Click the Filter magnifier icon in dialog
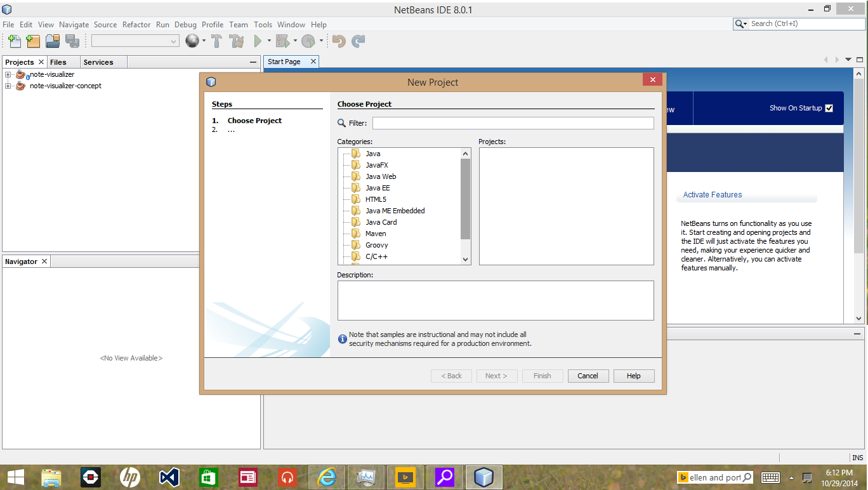 pos(342,123)
